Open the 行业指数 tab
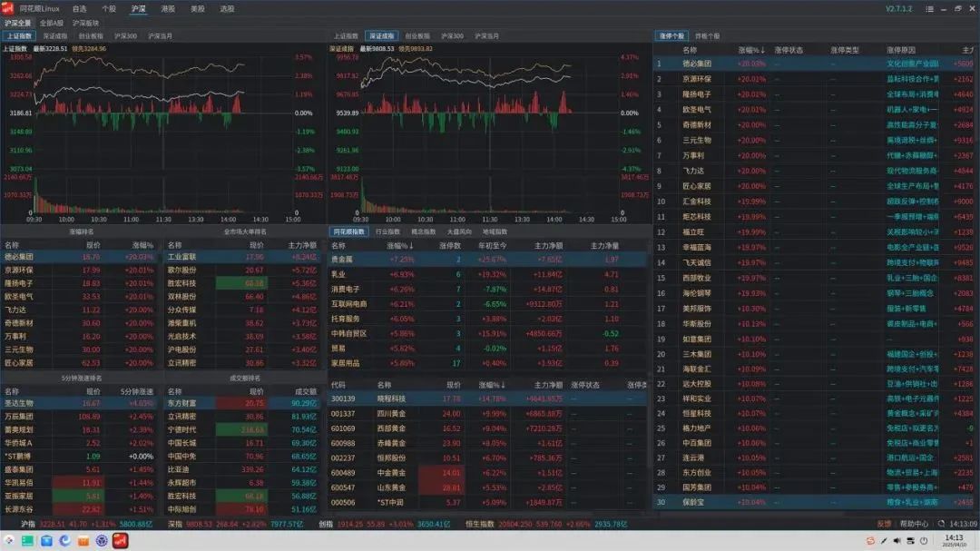 click(x=387, y=232)
